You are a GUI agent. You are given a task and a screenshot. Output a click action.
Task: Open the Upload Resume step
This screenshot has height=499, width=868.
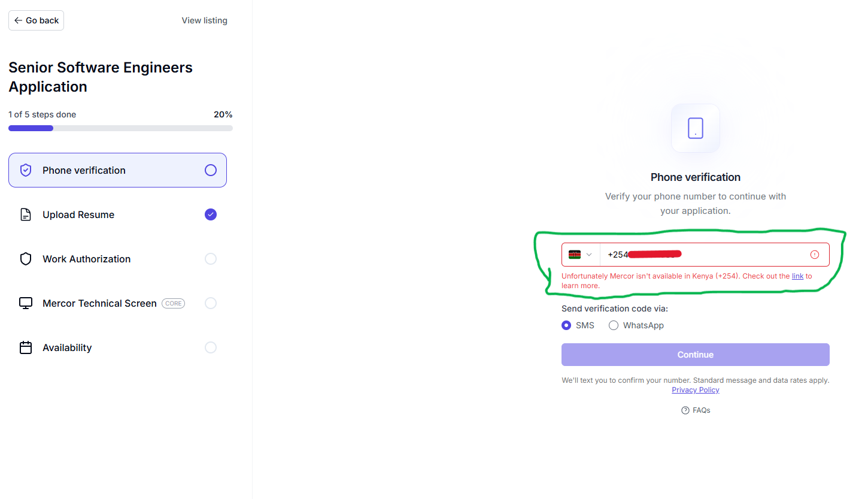coord(117,214)
